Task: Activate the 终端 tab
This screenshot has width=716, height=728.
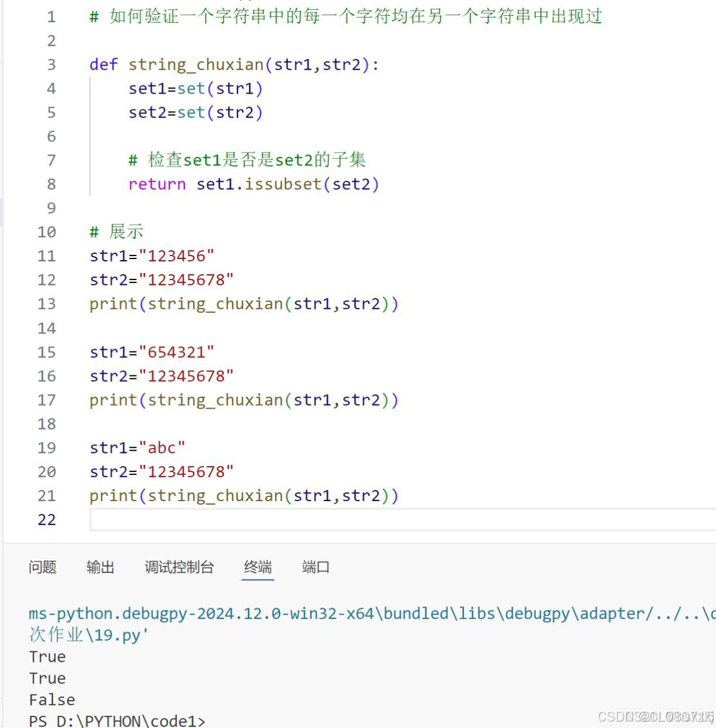Action: [258, 567]
